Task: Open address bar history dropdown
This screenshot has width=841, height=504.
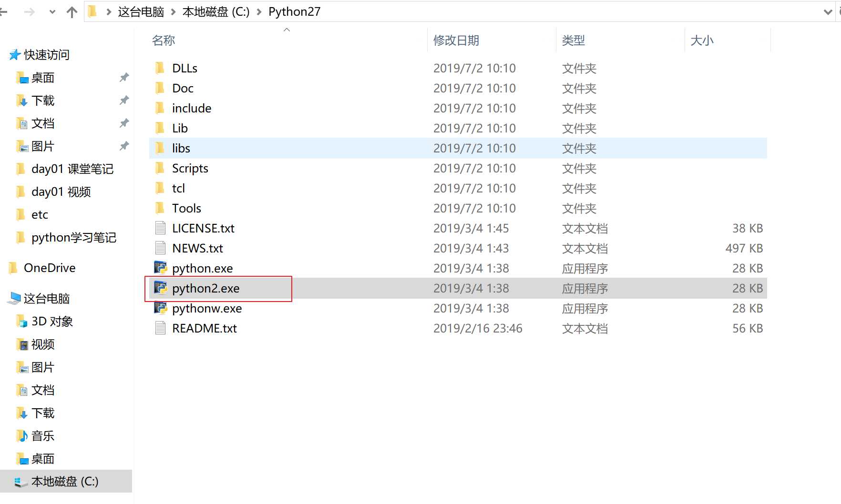Action: click(828, 12)
